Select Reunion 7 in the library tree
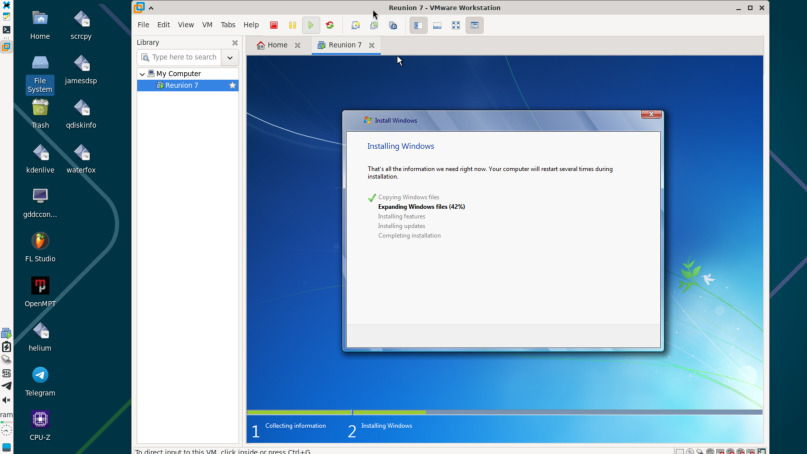This screenshot has height=454, width=807. (181, 86)
